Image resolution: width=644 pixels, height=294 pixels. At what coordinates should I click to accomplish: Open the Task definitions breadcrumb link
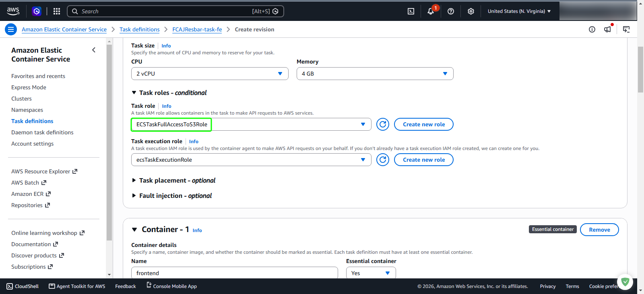[x=139, y=29]
